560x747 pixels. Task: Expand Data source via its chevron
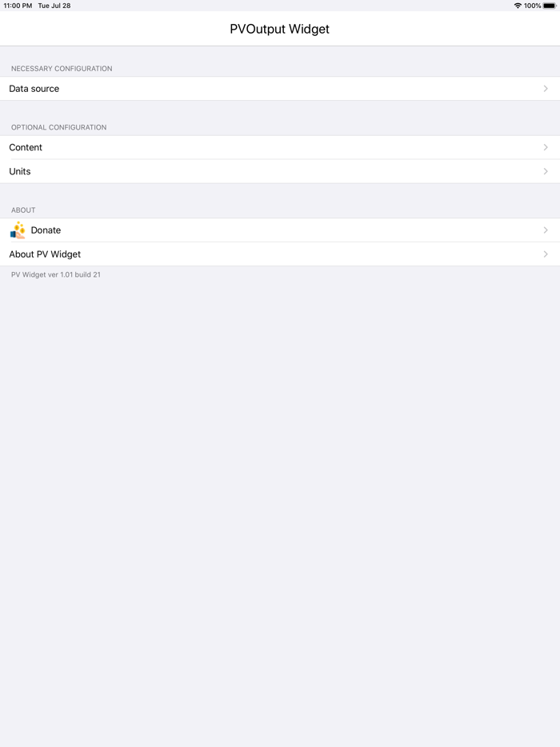click(x=547, y=88)
